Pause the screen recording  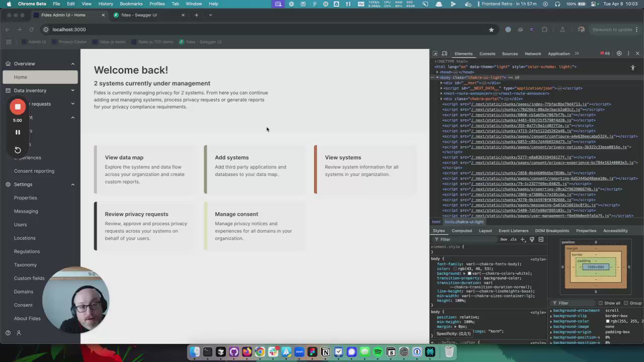(x=18, y=132)
